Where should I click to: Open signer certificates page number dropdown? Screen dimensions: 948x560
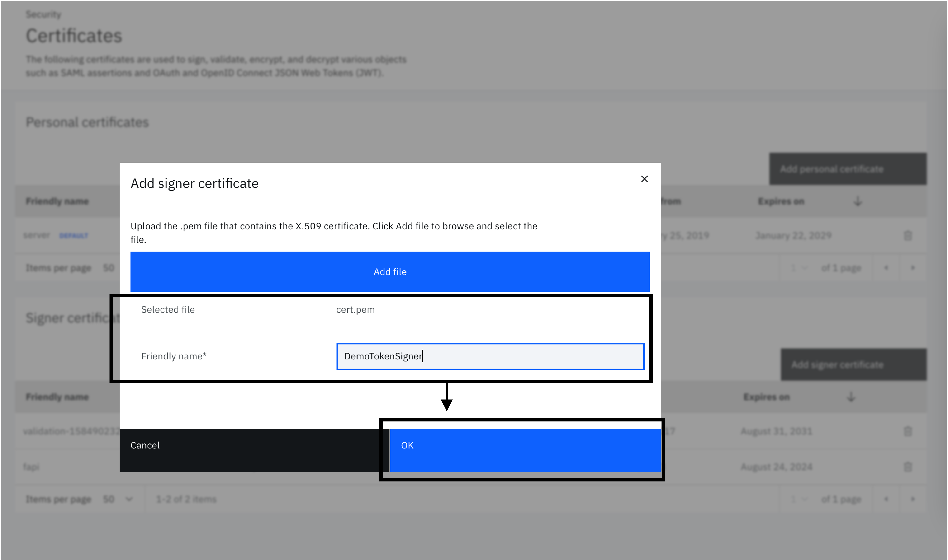pos(799,499)
